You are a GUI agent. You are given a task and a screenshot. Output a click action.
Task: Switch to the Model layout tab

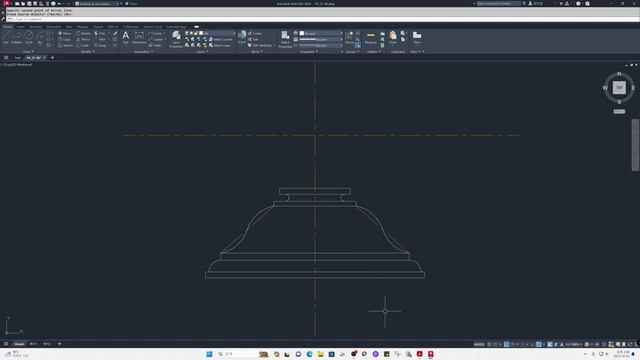point(19,344)
